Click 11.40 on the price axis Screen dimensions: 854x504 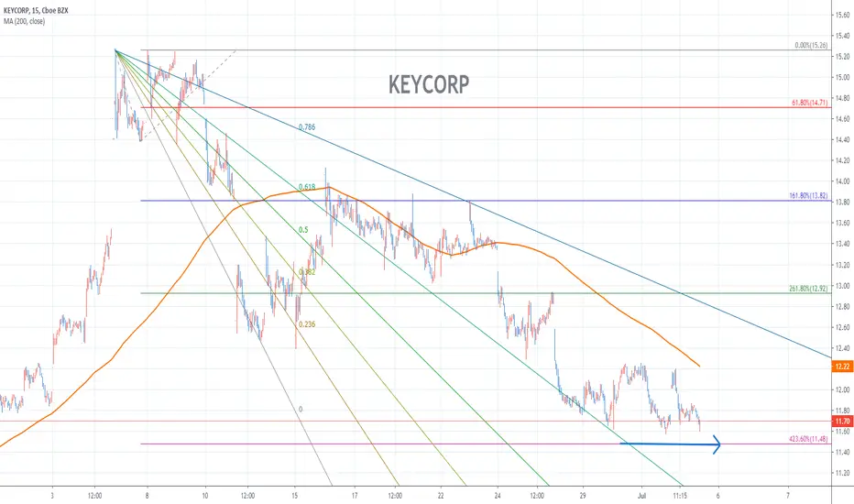point(843,453)
